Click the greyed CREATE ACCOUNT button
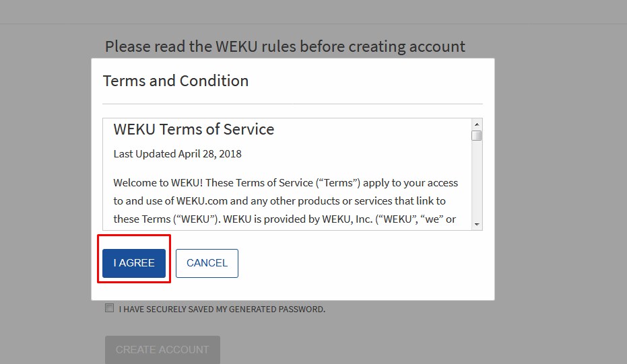This screenshot has height=364, width=627. point(162,349)
